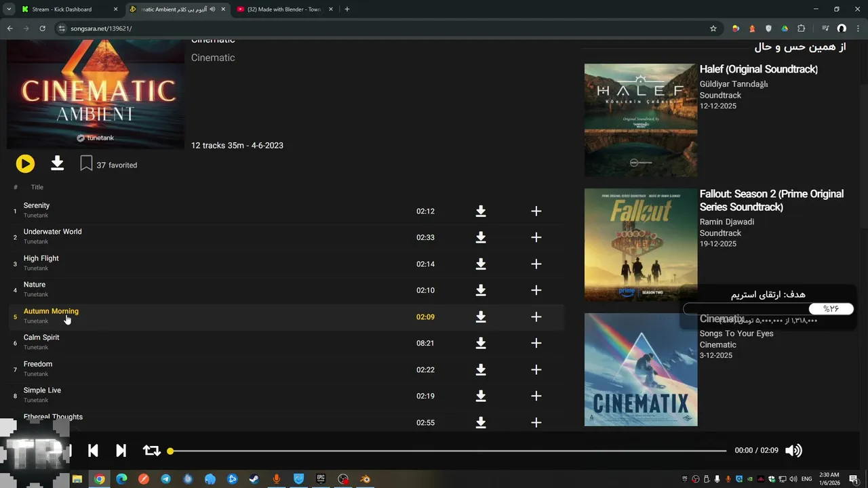Screen dimensions: 868x488
Task: Open Halef Original Soundtrack album cover
Action: (x=641, y=120)
